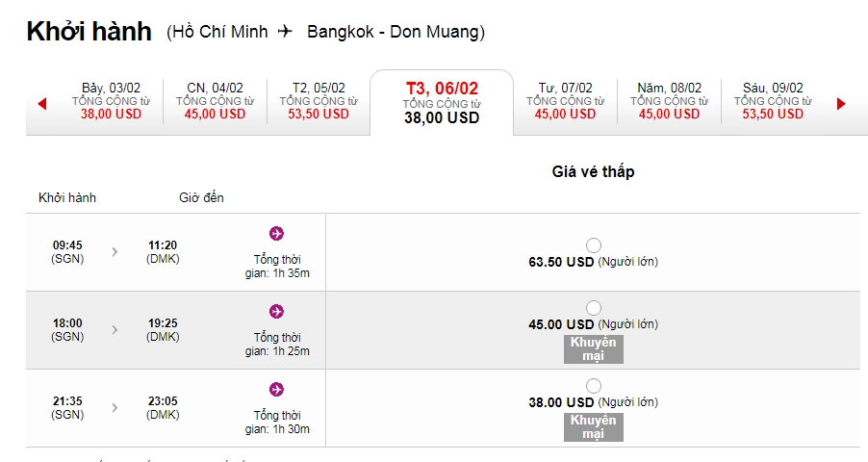868x462 pixels.
Task: Switch to the CN, 04/02 date tab
Action: (215, 101)
